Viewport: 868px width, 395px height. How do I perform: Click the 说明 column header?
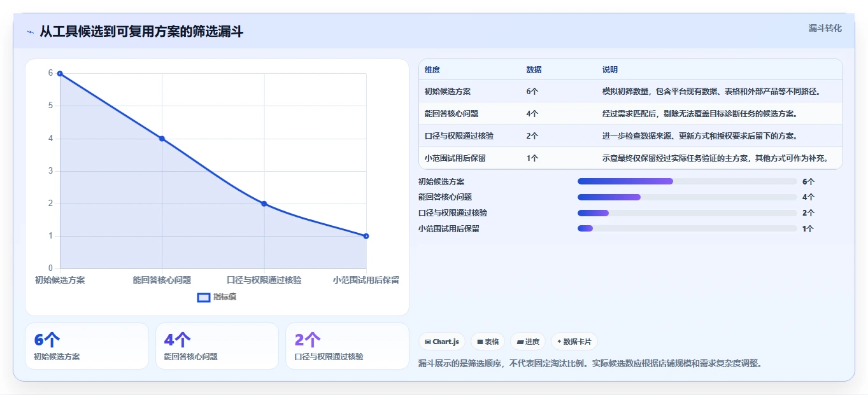610,70
